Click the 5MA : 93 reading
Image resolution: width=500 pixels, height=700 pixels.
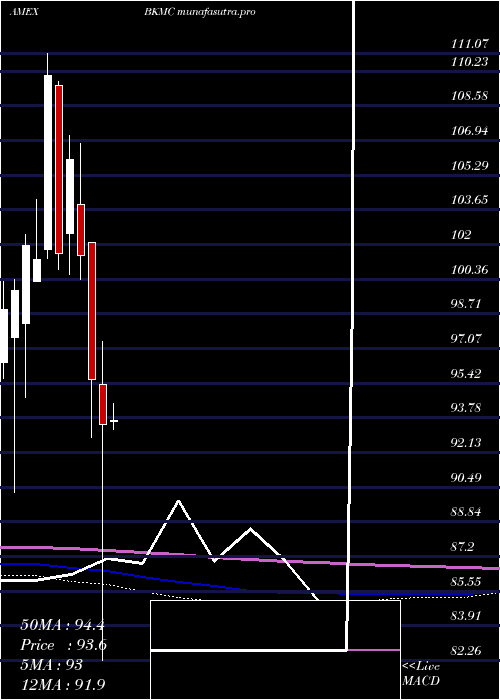(x=51, y=665)
